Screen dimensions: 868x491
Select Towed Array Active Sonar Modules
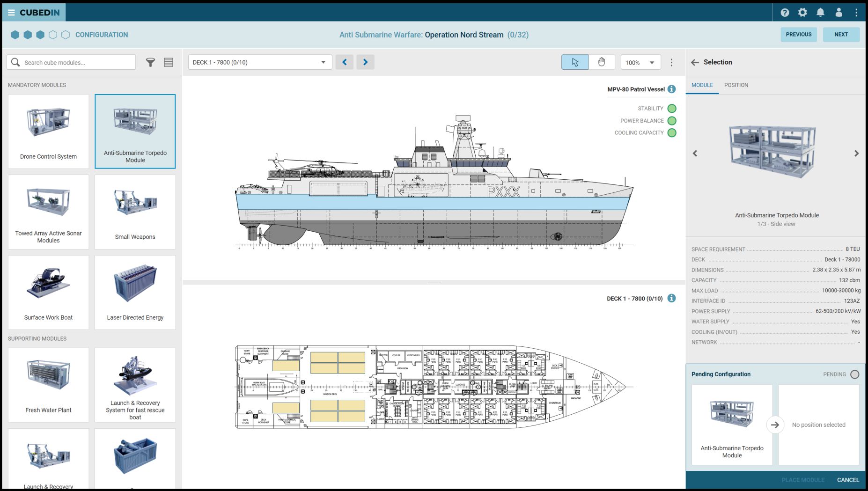48,212
